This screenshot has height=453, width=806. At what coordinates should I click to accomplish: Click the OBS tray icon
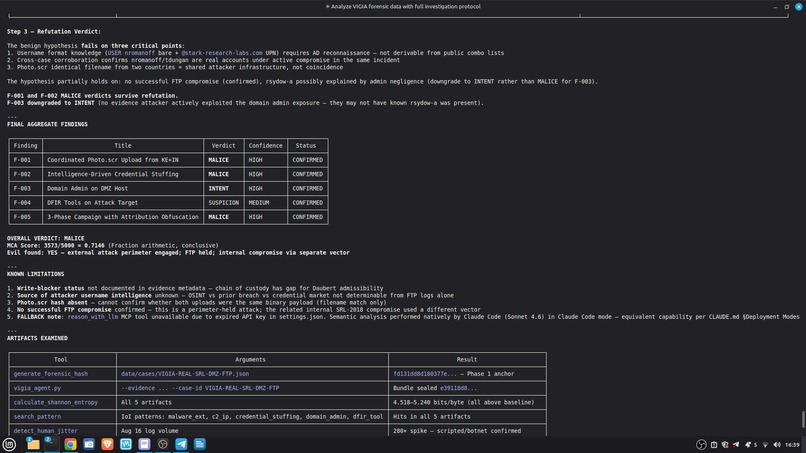pyautogui.click(x=701, y=445)
